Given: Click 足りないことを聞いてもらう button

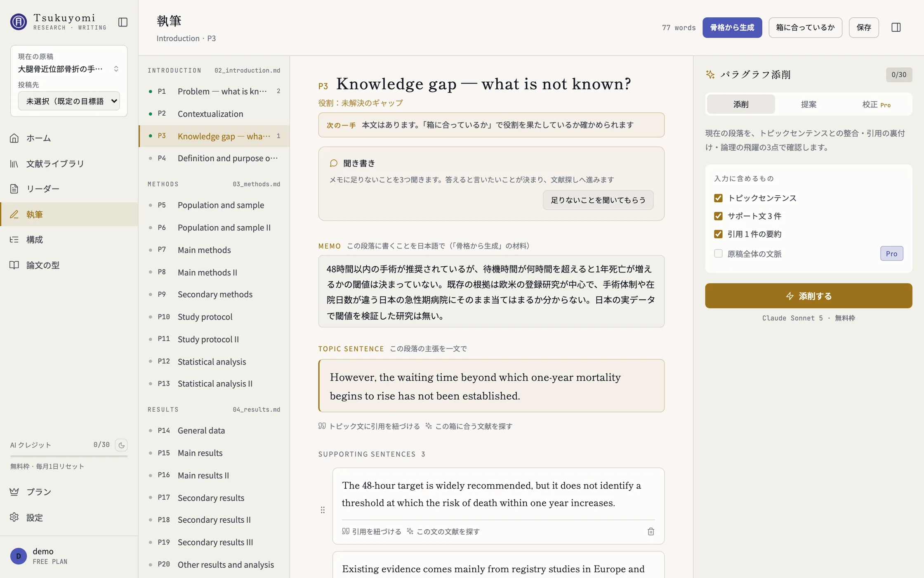Looking at the screenshot, I should [x=598, y=200].
